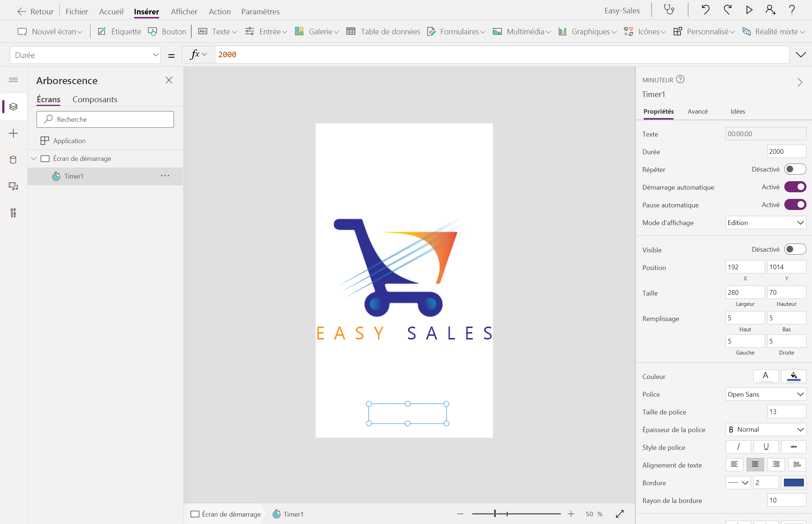Open the Afficher tab
812x524 pixels.
point(184,11)
